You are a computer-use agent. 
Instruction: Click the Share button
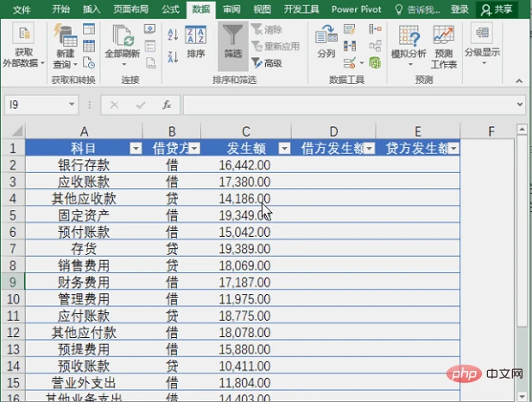click(x=497, y=10)
